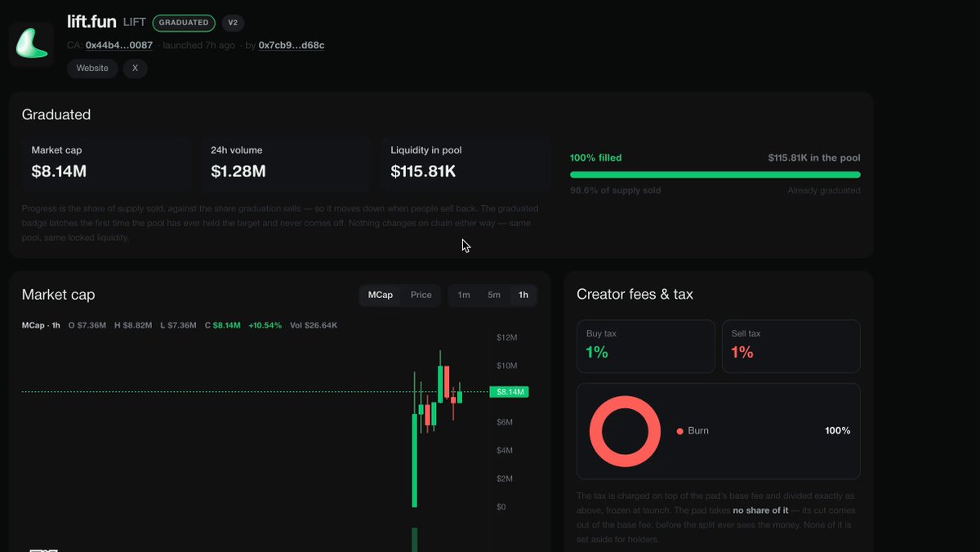Click the V2 version badge
The height and width of the screenshot is (552, 980).
[x=233, y=23]
